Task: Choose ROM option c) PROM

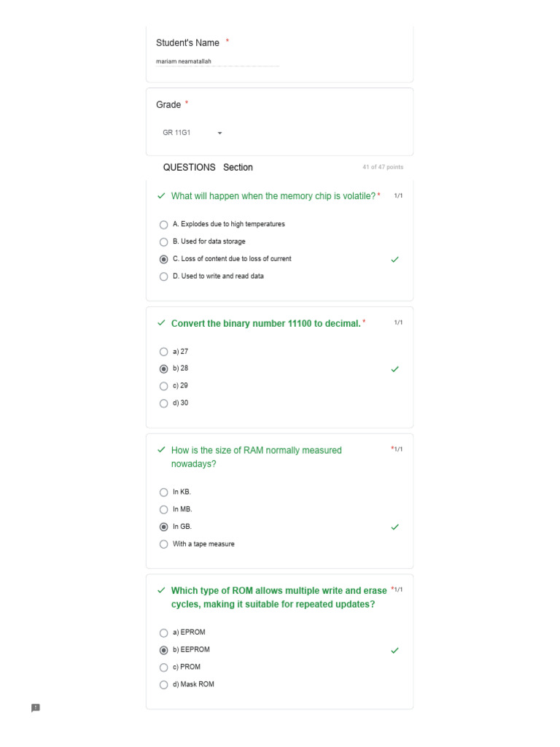Action: pos(163,667)
